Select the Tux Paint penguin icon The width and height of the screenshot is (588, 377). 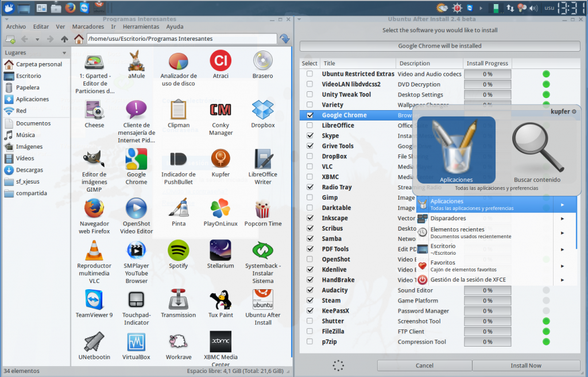coord(220,300)
